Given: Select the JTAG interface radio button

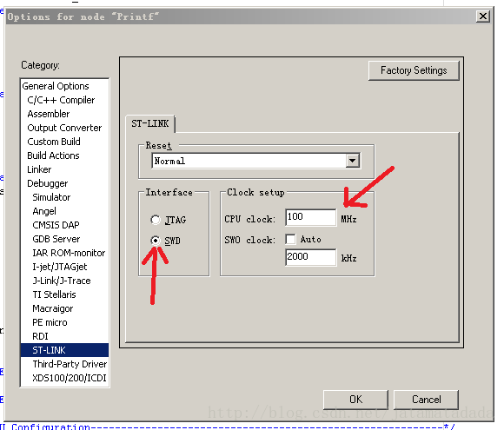Looking at the screenshot, I should (x=156, y=220).
